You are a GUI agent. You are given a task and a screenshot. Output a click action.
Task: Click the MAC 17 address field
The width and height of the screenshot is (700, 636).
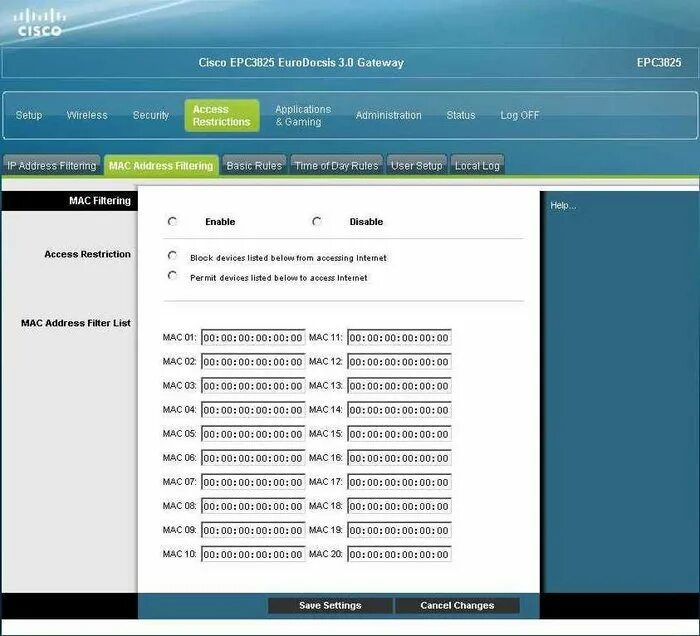(x=399, y=482)
